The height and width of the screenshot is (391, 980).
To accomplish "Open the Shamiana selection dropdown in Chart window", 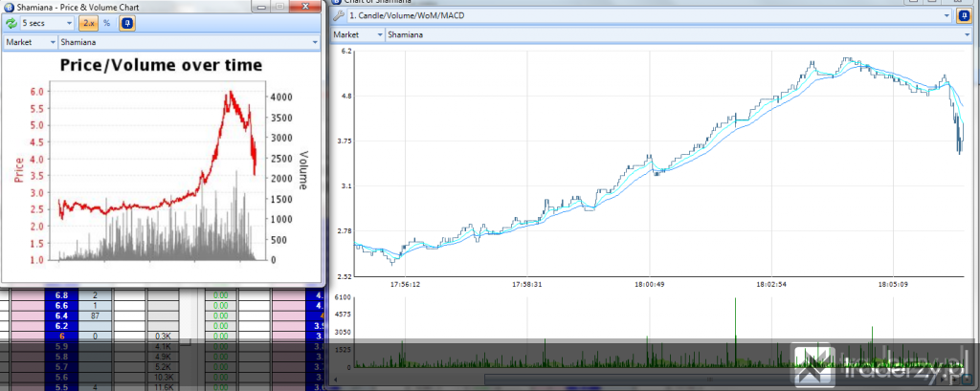I will [x=678, y=35].
